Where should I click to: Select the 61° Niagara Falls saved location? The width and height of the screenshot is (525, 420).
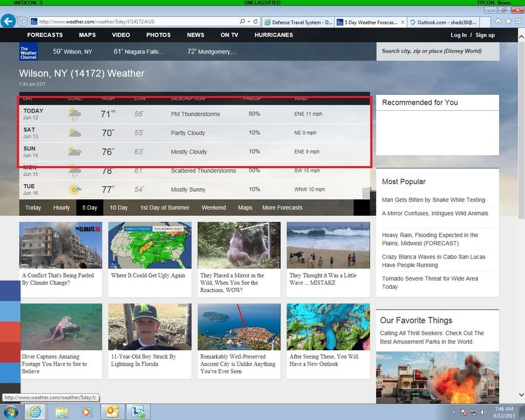click(x=138, y=52)
